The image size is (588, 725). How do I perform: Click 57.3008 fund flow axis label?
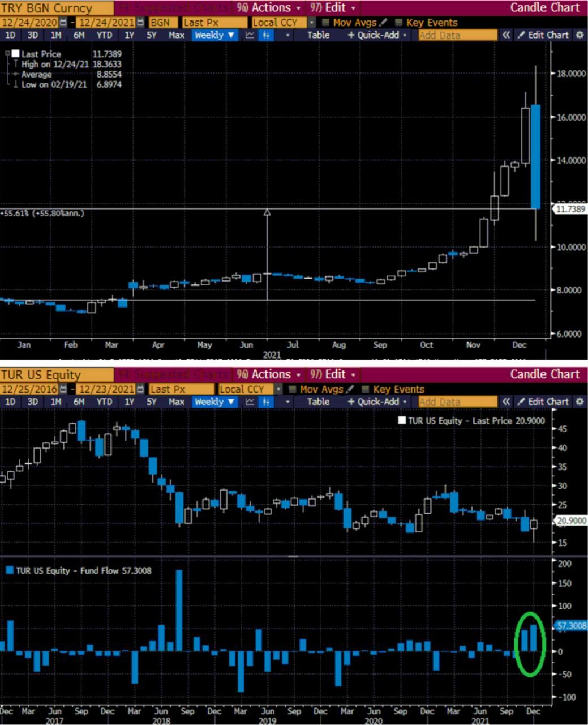[572, 626]
